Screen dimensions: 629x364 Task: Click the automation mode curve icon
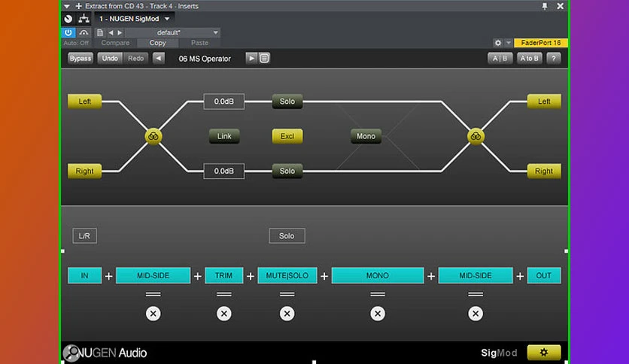point(84,32)
